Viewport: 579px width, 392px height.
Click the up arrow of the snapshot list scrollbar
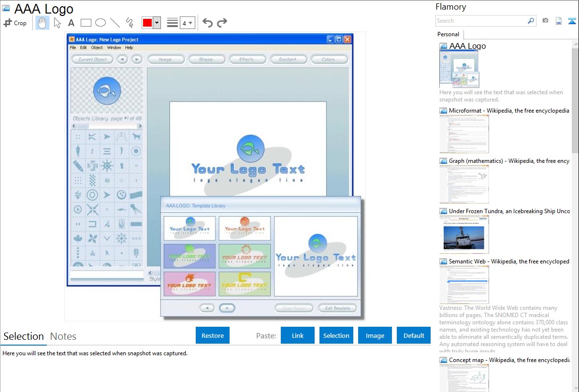pos(576,44)
